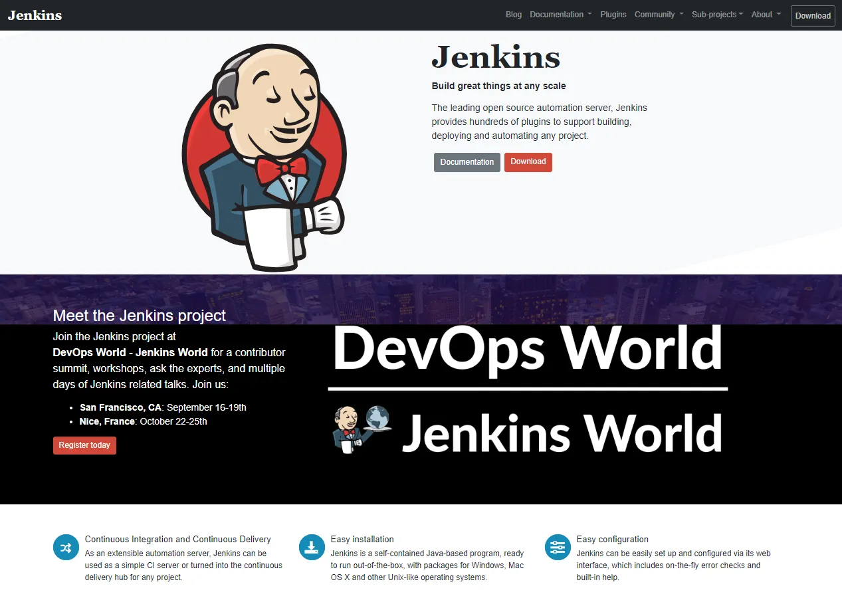Click the Continuous Integration shuffle icon
Viewport: 842px width, 616px height.
(66, 547)
